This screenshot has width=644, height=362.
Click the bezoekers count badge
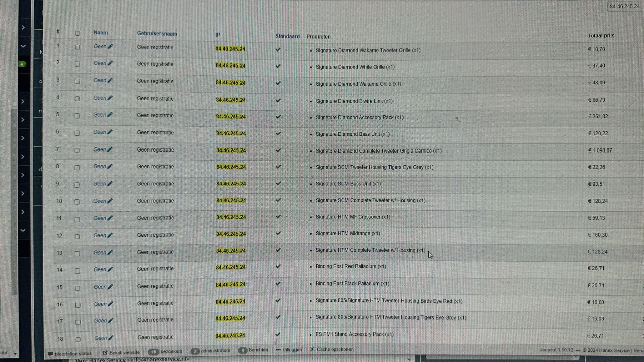(153, 352)
